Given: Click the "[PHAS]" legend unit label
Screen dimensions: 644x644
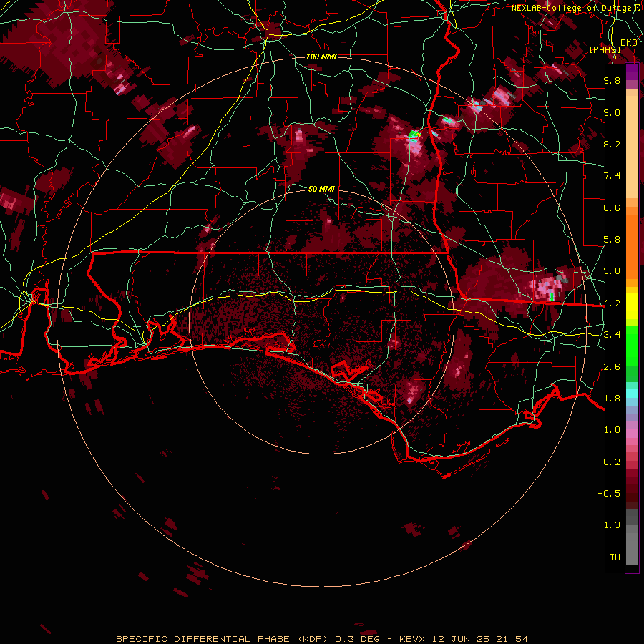Looking at the screenshot, I should point(605,49).
